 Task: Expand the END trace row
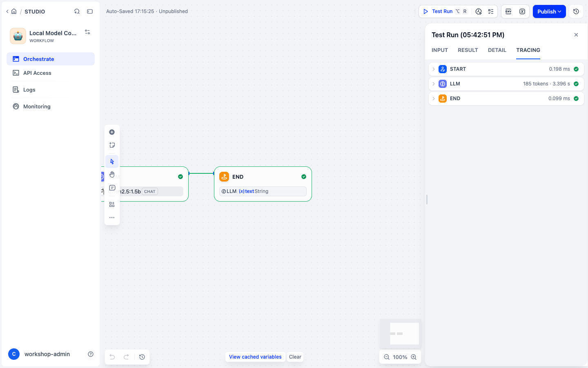pyautogui.click(x=506, y=99)
